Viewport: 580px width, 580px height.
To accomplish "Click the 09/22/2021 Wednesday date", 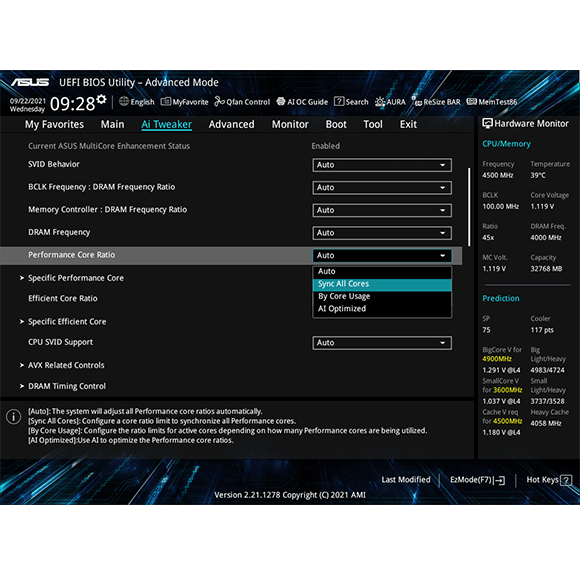I will (28, 105).
